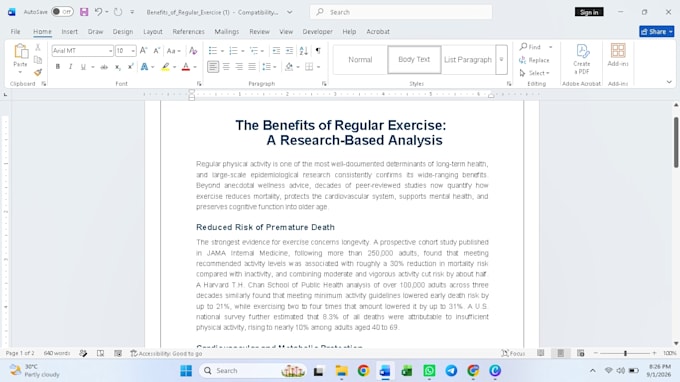Click the zoom slider handle
Image resolution: width=680 pixels, height=382 pixels.
(625, 353)
